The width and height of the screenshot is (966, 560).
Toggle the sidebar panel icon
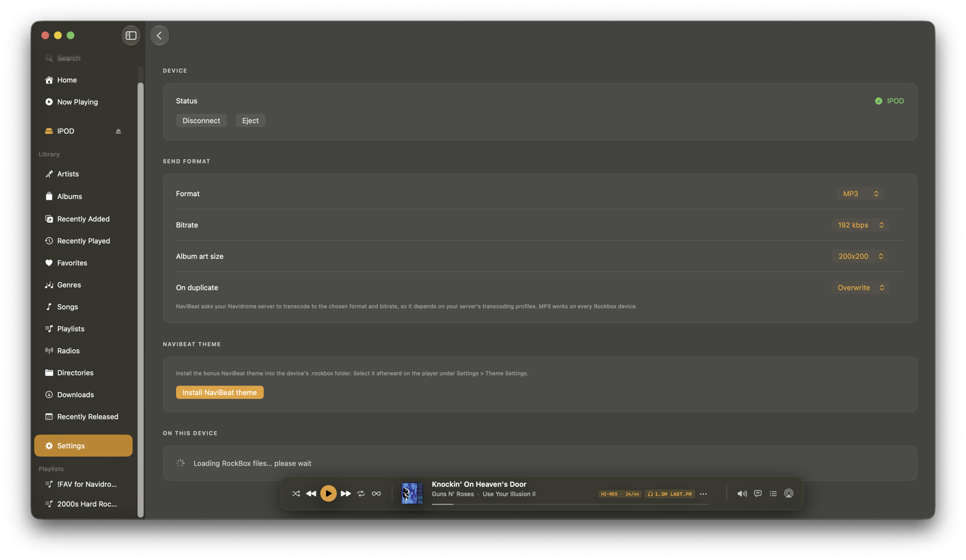coord(130,36)
